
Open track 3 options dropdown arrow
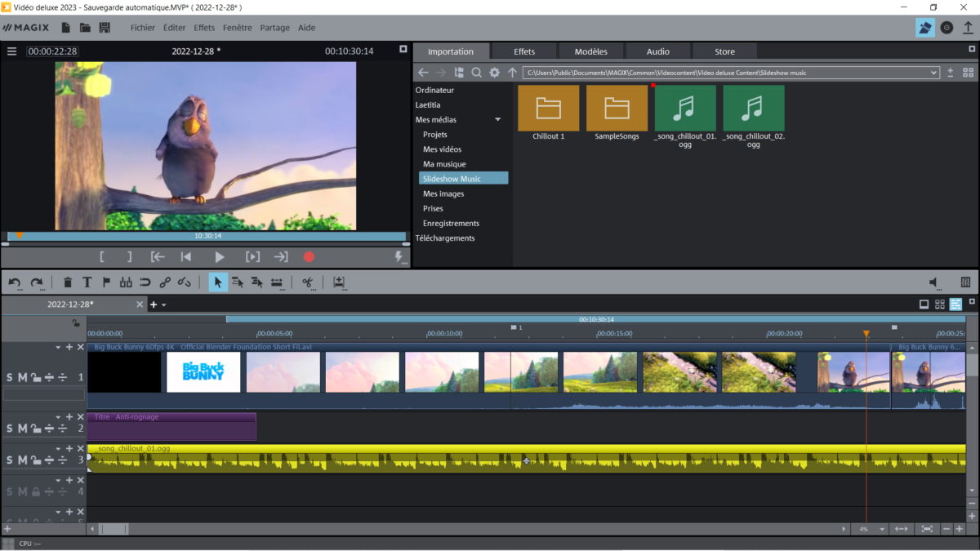(58, 448)
